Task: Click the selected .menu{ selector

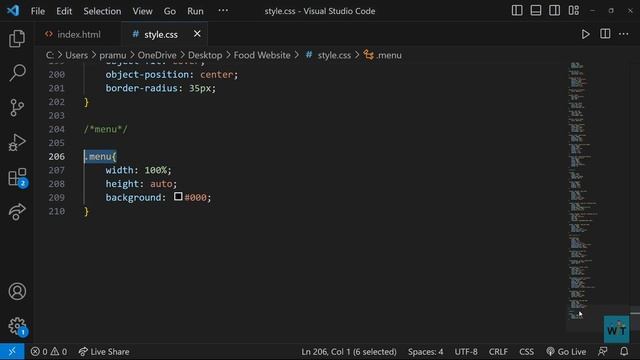Action: 100,156
